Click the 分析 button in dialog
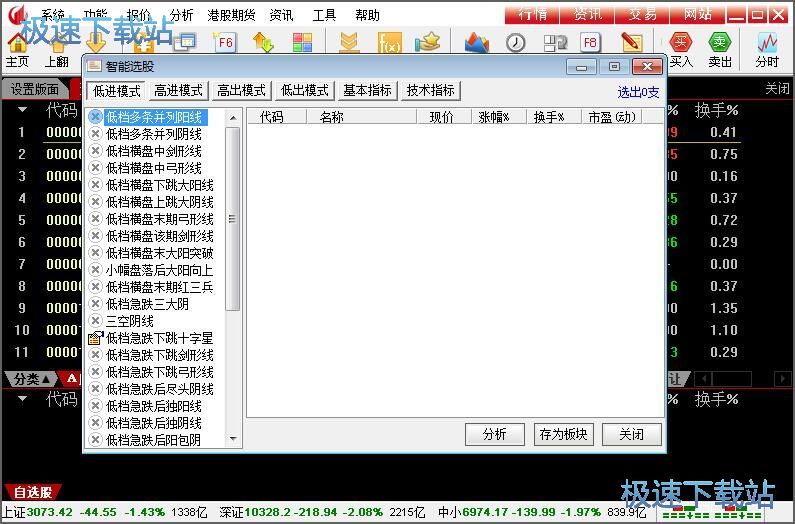 [x=494, y=434]
